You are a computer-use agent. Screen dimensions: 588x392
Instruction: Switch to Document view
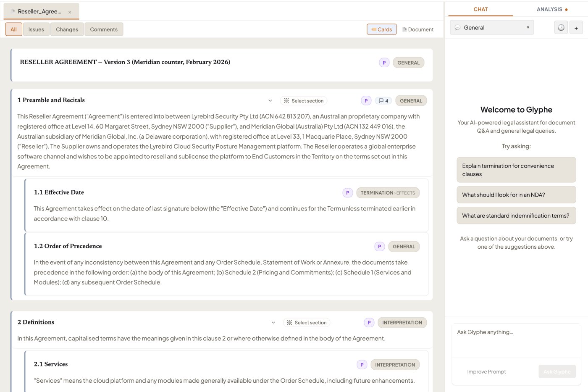coord(418,29)
